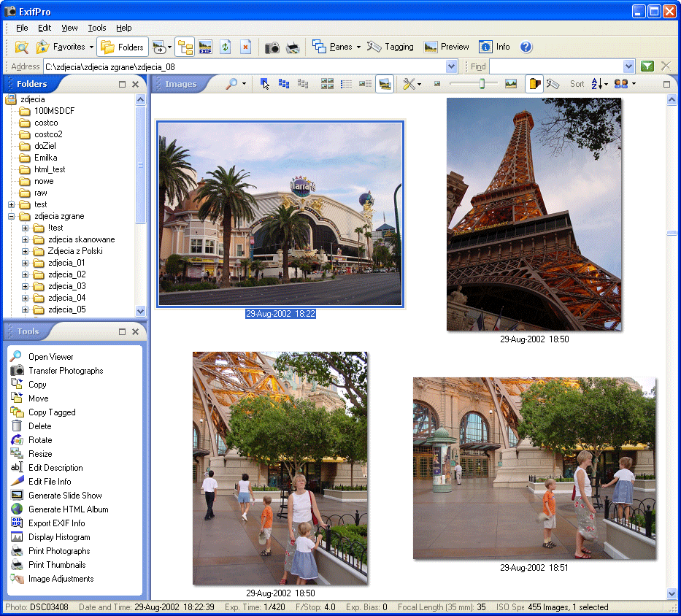Click the camera transfer icon in toolbar
Viewport: 681px width, 616px height.
pos(272,47)
